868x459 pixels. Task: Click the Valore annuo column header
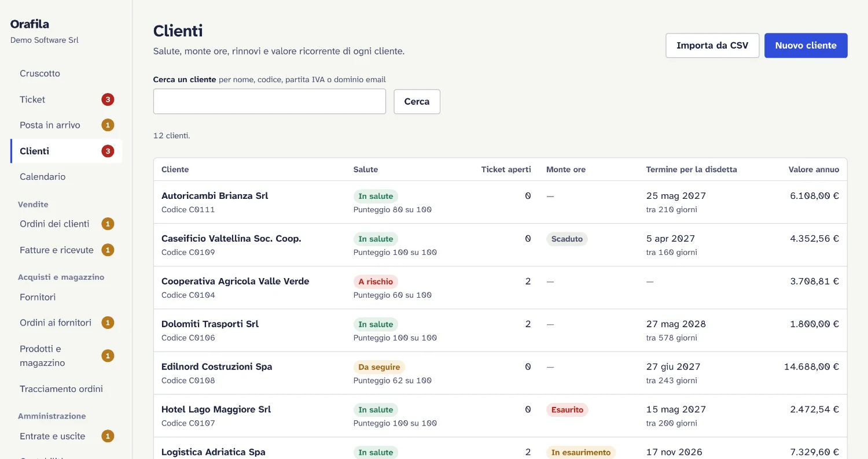click(x=814, y=169)
